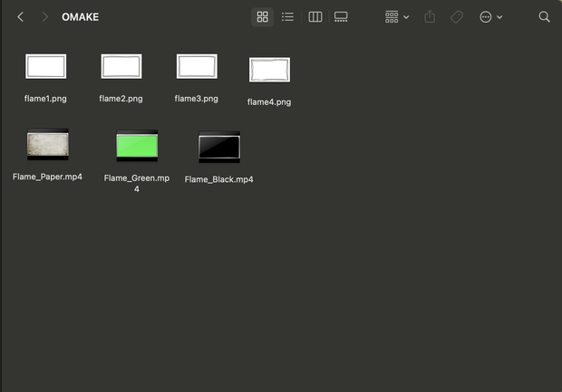Viewport: 562px width, 392px height.
Task: Click the OMAKE folder title
Action: click(x=81, y=17)
